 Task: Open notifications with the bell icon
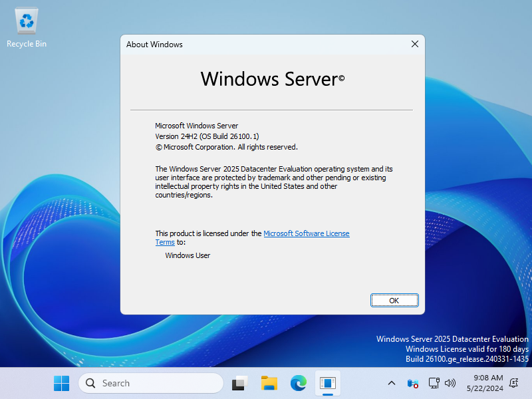click(x=513, y=383)
